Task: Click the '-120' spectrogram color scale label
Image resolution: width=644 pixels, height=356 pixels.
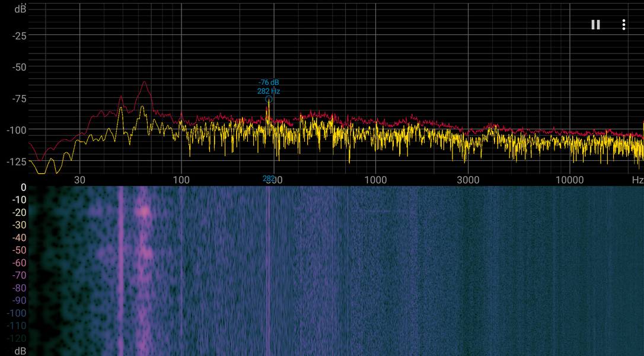Action: pos(17,339)
